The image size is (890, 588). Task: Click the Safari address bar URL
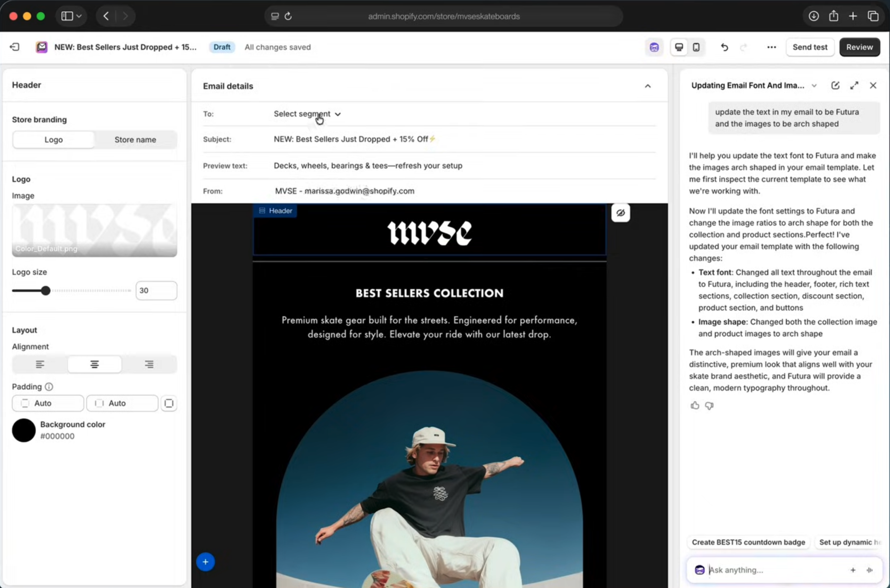pos(444,16)
